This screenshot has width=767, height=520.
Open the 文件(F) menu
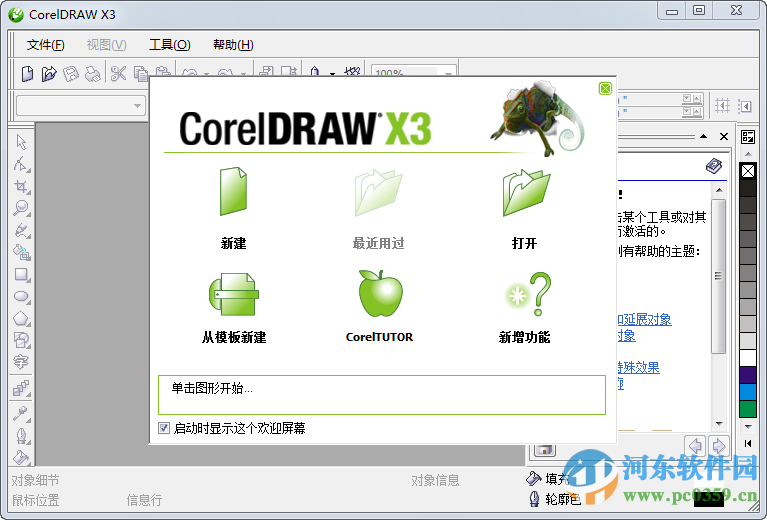pyautogui.click(x=45, y=45)
